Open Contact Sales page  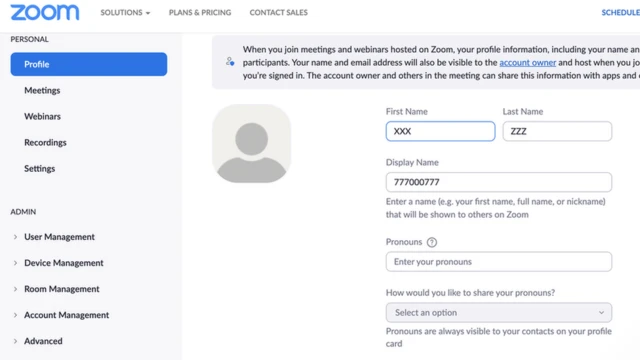click(279, 13)
